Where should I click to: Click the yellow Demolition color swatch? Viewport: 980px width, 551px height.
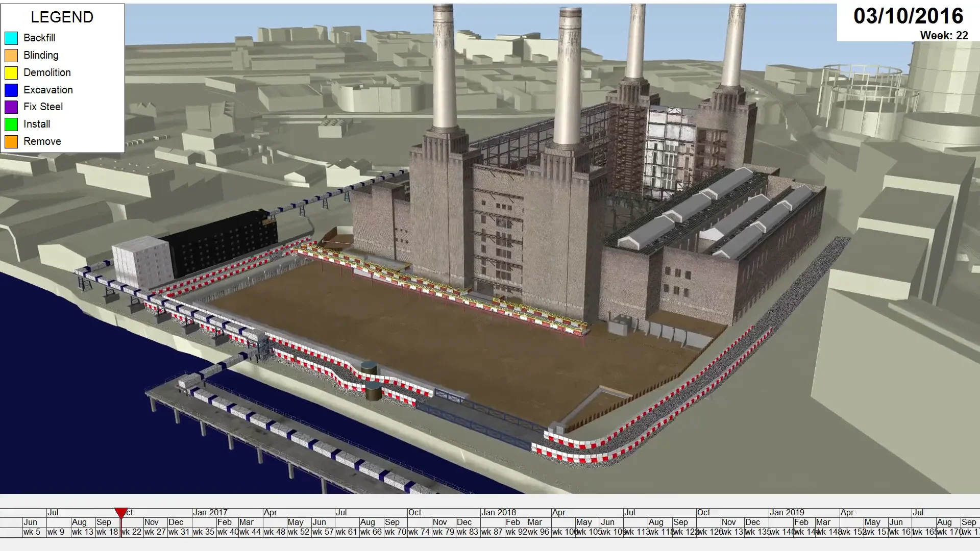(x=11, y=72)
